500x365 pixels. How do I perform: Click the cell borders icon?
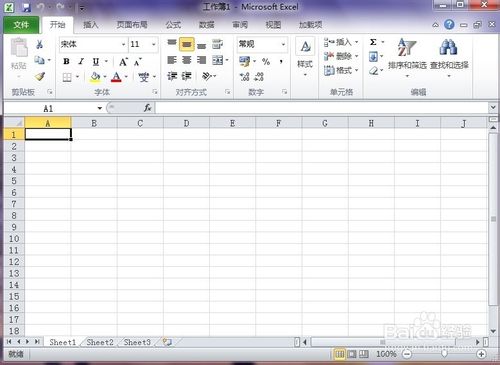(x=67, y=77)
